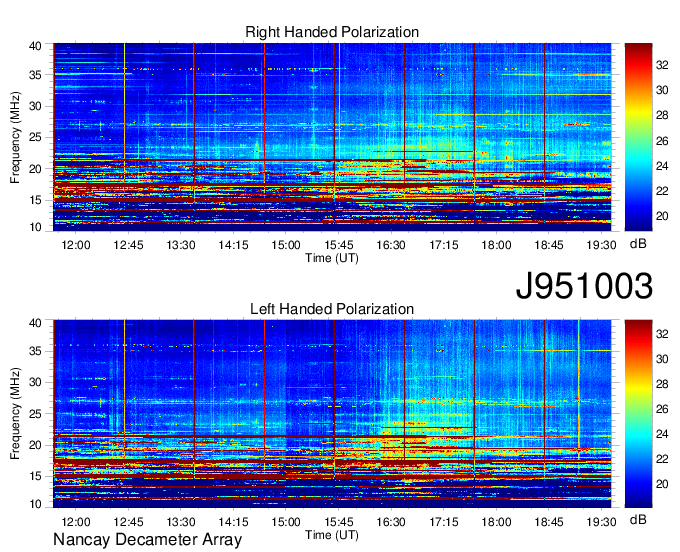Click the 28 dB label on Right Handed color bar
Screen dimensions: 680x552
click(x=662, y=115)
